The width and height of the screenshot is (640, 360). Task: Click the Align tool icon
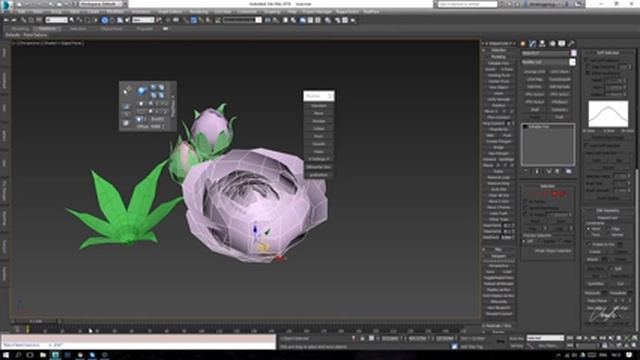pyautogui.click(x=276, y=20)
